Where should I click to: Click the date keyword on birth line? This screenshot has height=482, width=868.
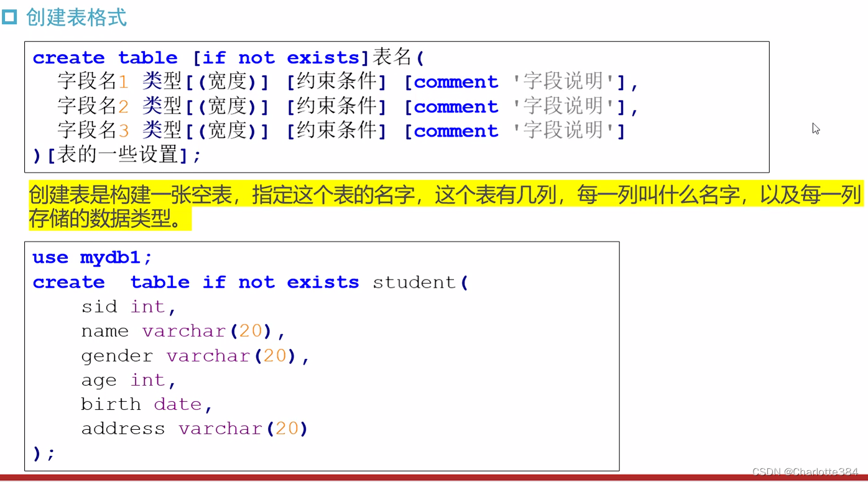(x=178, y=404)
